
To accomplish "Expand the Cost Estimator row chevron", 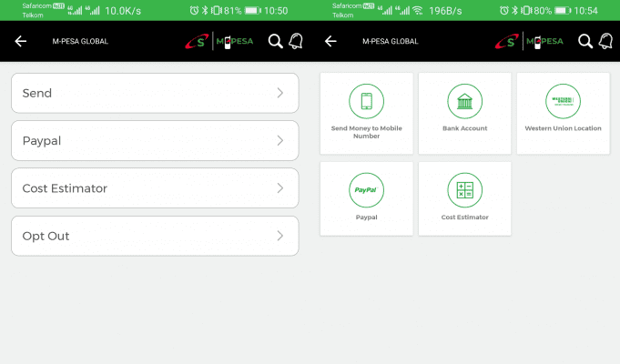I will click(280, 188).
